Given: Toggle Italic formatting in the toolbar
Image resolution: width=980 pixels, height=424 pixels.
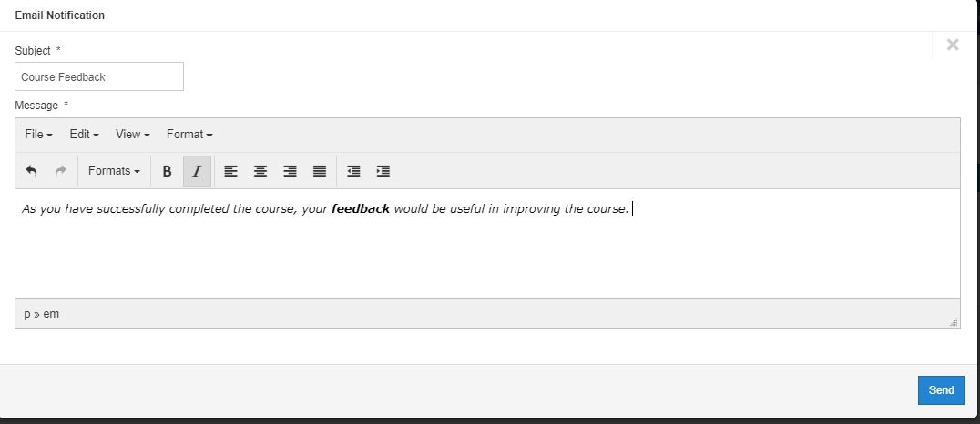Looking at the screenshot, I should (197, 171).
